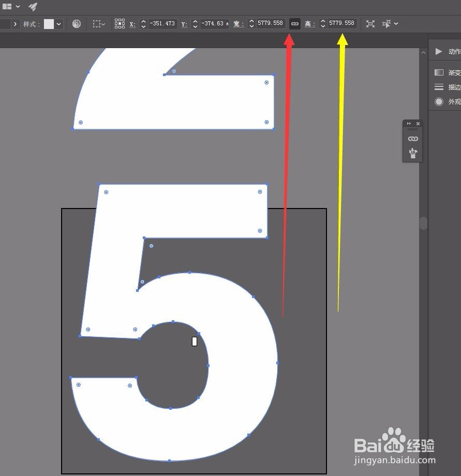The height and width of the screenshot is (476, 461).
Task: Click the isolate selected object icon
Action: point(386,24)
